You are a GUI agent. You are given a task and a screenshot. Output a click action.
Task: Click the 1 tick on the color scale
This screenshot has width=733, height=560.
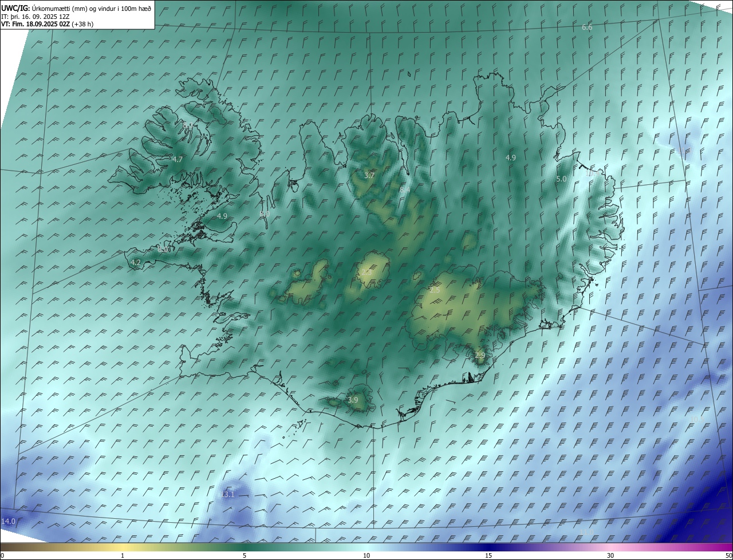click(x=123, y=555)
